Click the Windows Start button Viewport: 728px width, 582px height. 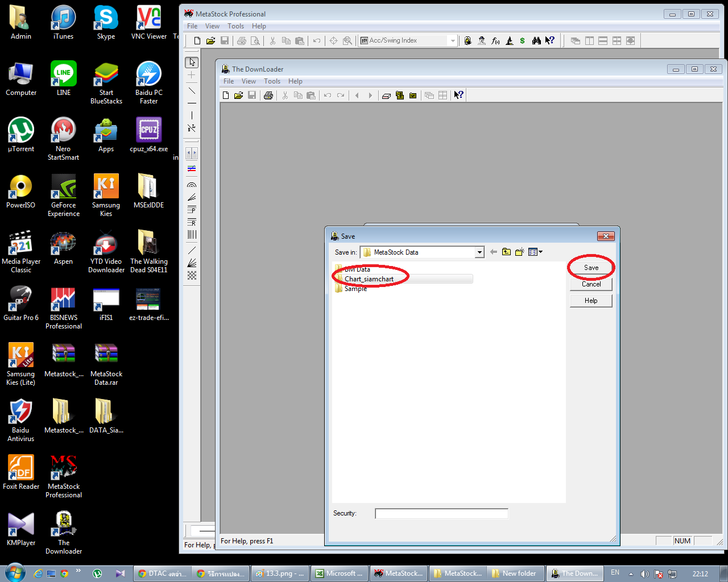coord(15,573)
